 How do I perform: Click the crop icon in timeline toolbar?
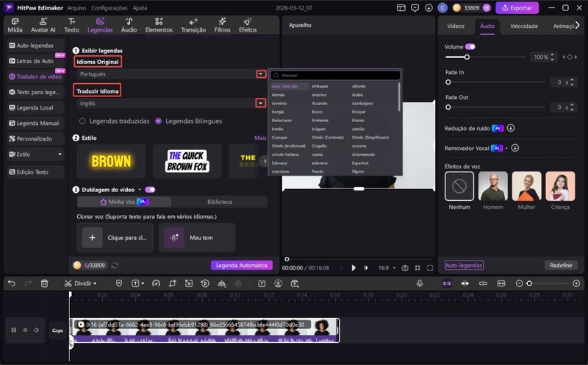point(172,283)
